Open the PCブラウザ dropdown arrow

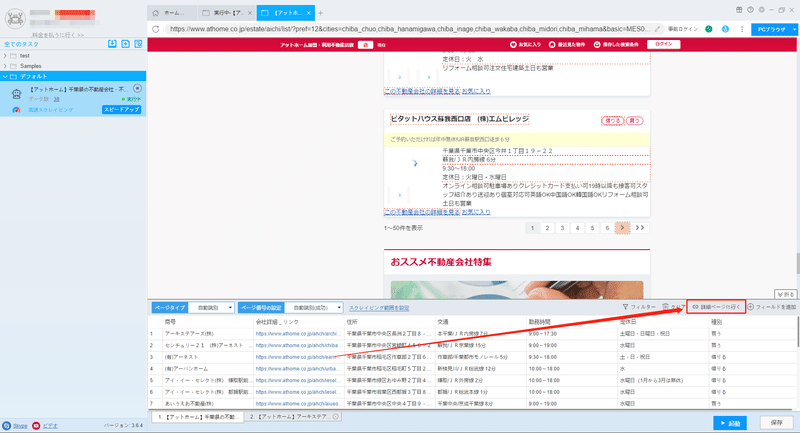(x=794, y=30)
